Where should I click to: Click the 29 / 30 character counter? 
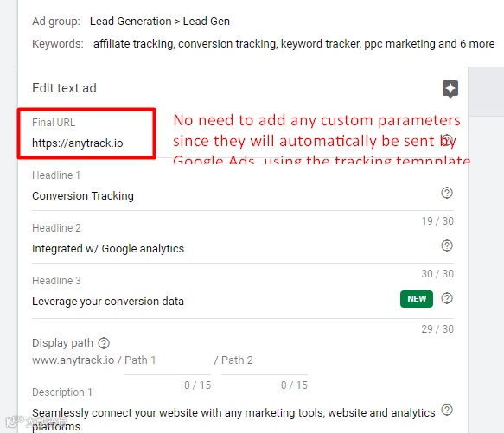[437, 329]
